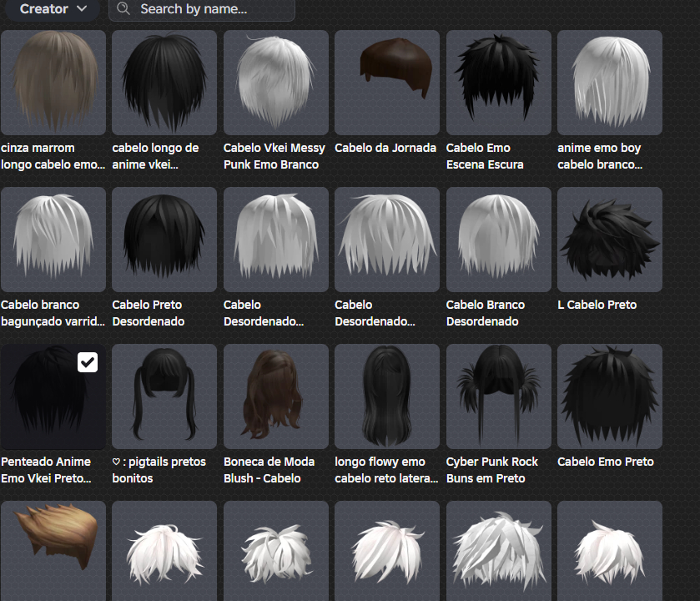Click the 'Penteado Anime Emo Vkei Preto...' label
Image resolution: width=700 pixels, height=601 pixels.
(x=46, y=470)
